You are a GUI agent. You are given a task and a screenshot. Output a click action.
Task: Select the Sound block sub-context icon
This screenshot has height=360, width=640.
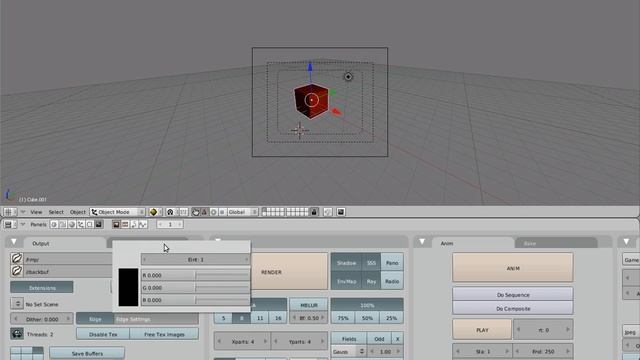coord(143,224)
